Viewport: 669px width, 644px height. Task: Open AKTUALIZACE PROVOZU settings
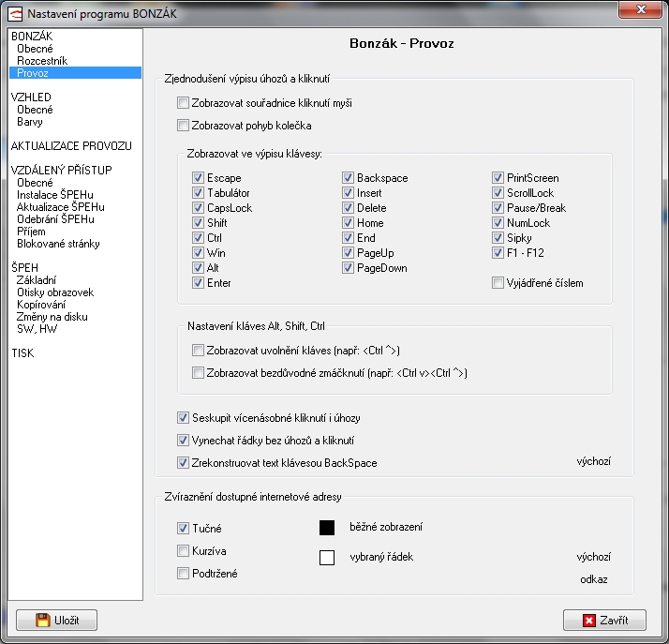click(x=71, y=146)
